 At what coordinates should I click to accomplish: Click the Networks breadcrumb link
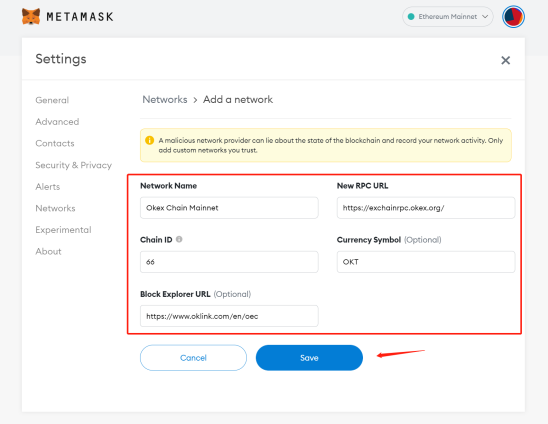coord(165,100)
